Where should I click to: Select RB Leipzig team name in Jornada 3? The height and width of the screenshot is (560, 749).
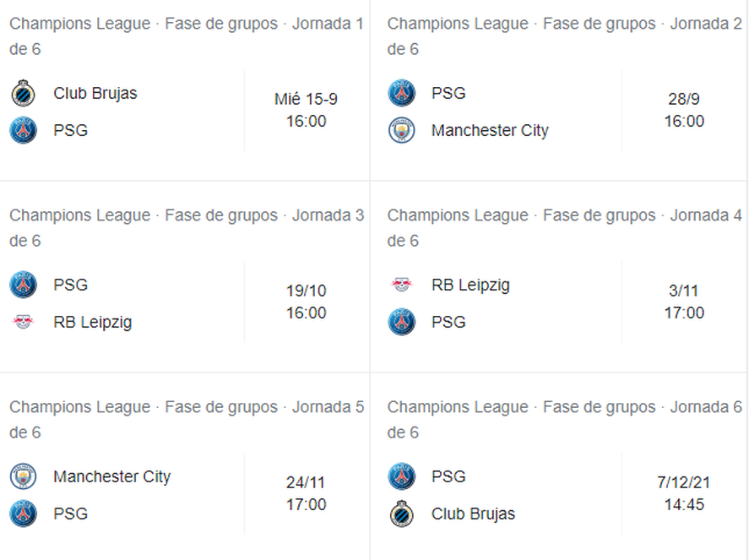93,322
